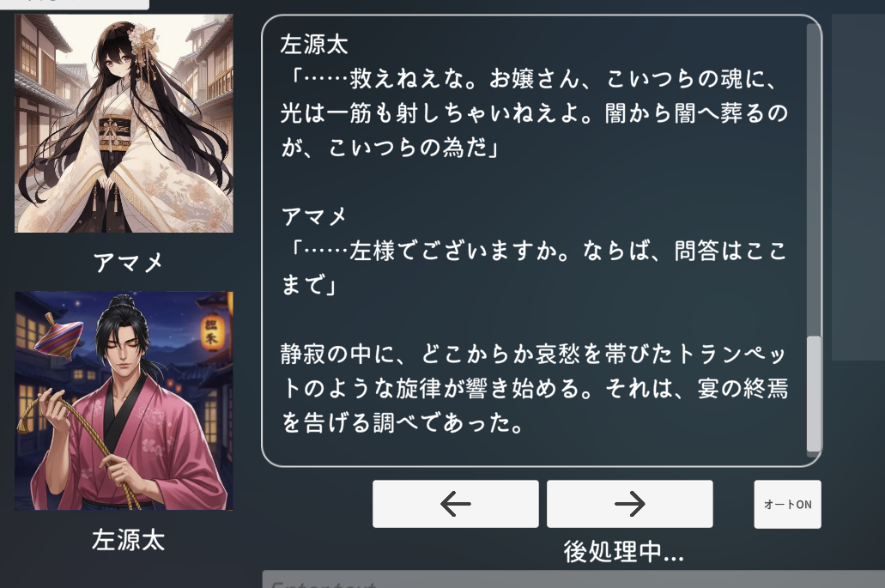Select the narration paragraph mentioning トランペット
Viewport: 885px width, 588px height.
(534, 388)
